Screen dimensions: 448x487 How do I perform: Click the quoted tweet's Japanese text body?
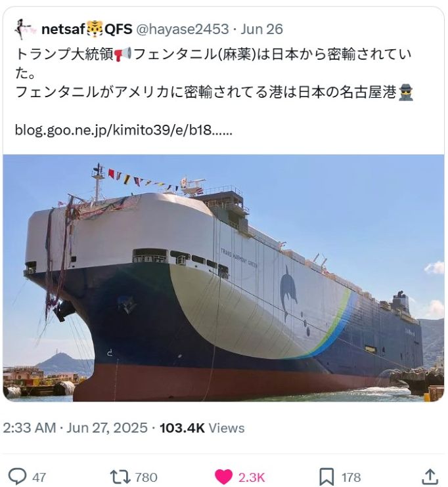(x=215, y=73)
